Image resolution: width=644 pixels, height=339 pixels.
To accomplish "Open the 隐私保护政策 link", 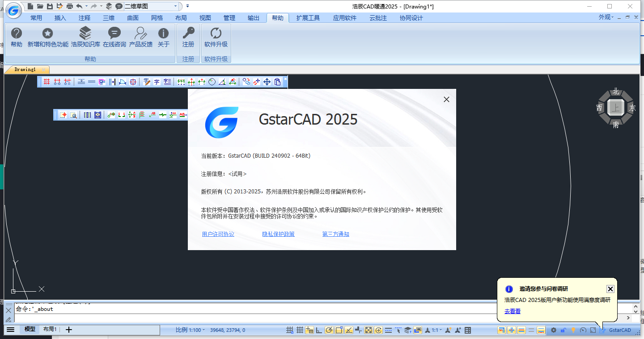I will 278,234.
